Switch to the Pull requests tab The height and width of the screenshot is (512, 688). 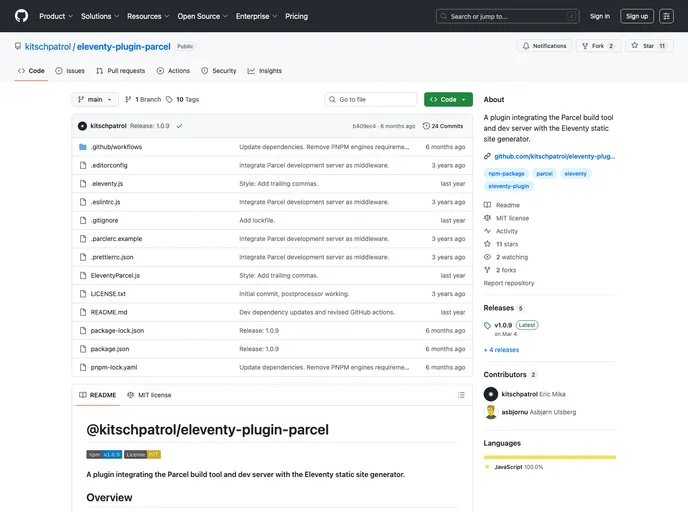(121, 71)
